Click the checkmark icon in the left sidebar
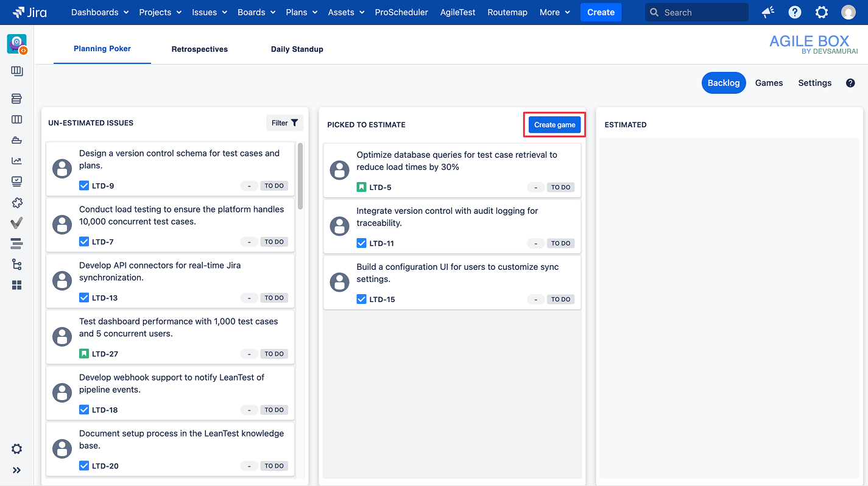 click(17, 223)
